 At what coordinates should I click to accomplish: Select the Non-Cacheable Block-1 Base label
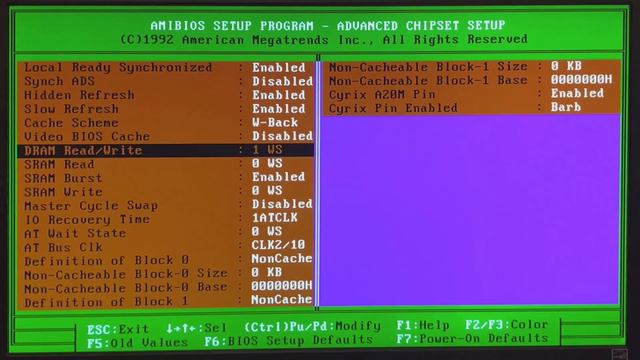coord(428,80)
